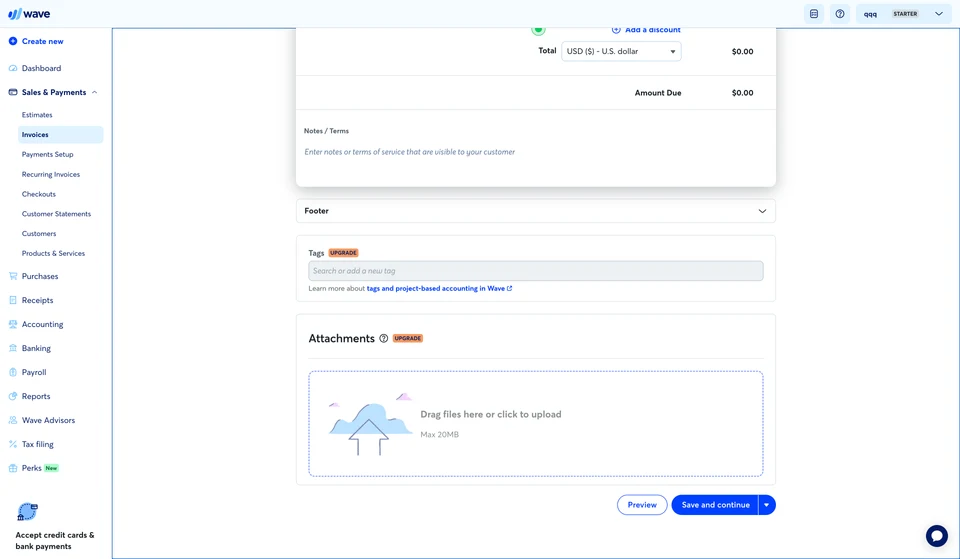Click the Payroll icon
The image size is (960, 559).
pyautogui.click(x=13, y=372)
